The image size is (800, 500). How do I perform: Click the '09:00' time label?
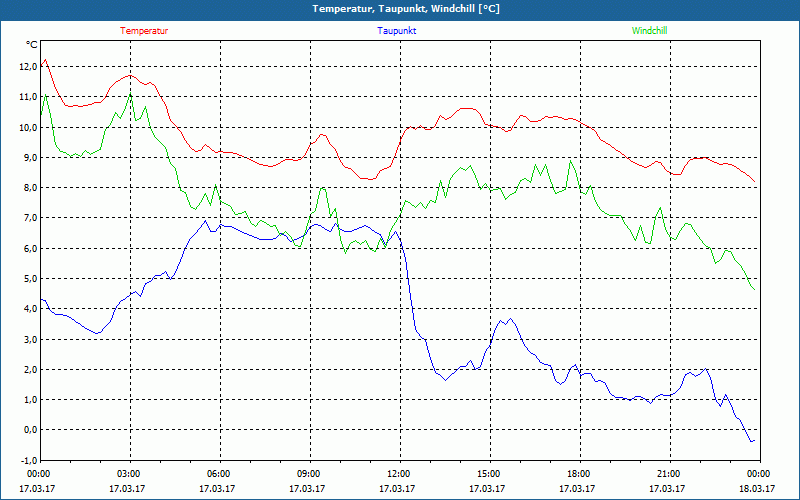point(307,474)
